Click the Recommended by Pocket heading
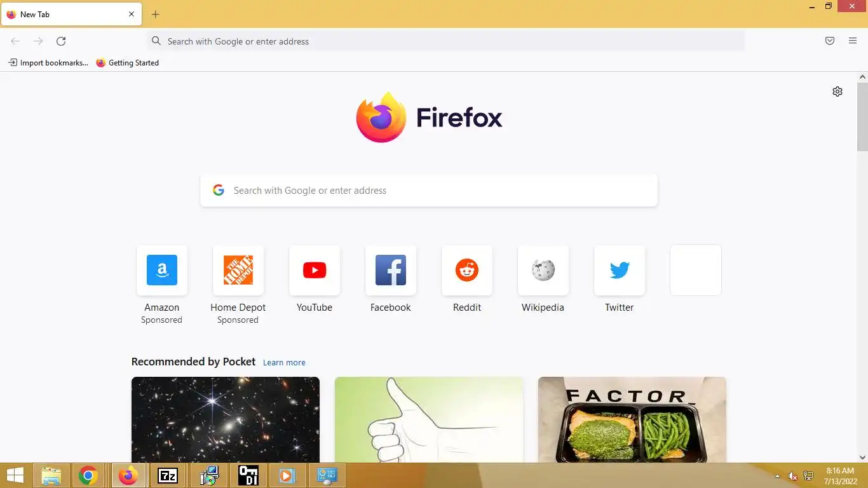This screenshot has height=488, width=868. 193,362
